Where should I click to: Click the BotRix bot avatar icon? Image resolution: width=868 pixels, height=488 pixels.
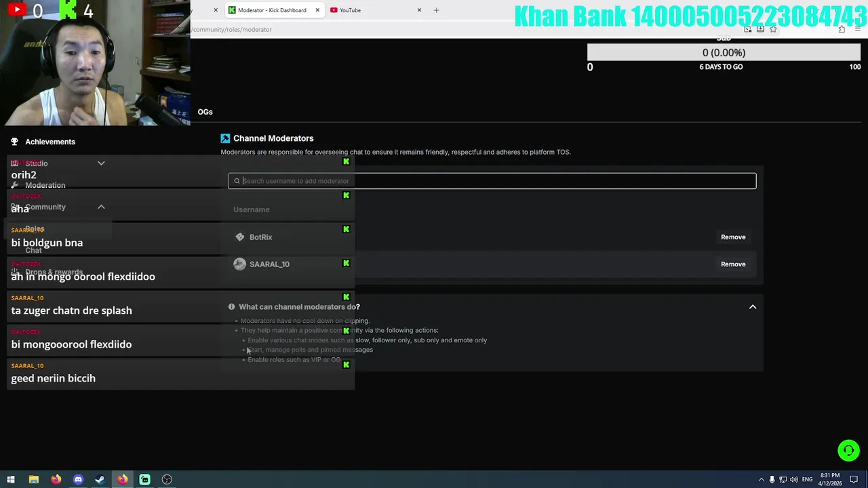239,237
